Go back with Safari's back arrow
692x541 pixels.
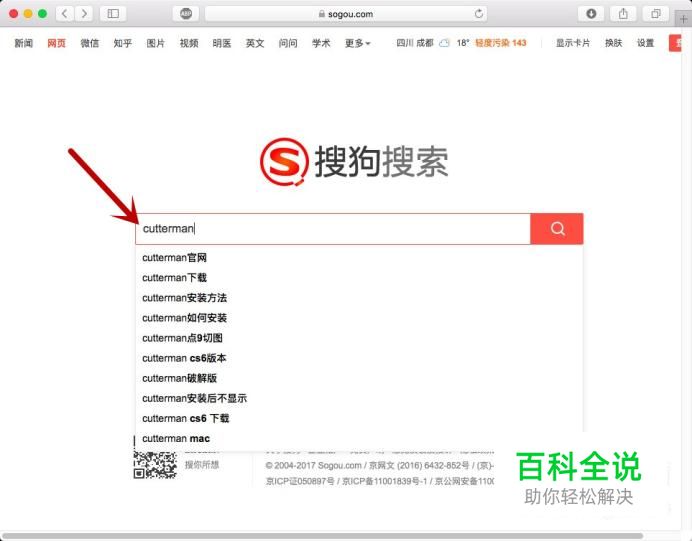(65, 14)
